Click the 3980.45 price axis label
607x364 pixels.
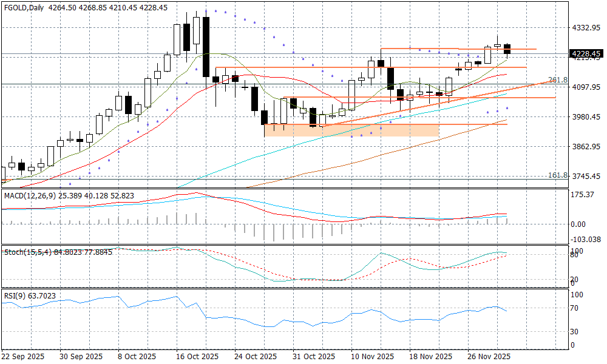(x=586, y=117)
